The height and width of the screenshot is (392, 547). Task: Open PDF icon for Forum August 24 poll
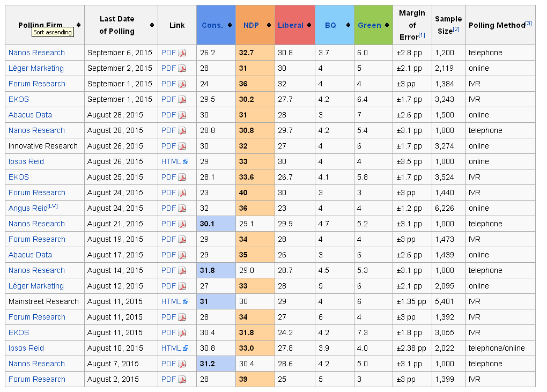pyautogui.click(x=182, y=193)
